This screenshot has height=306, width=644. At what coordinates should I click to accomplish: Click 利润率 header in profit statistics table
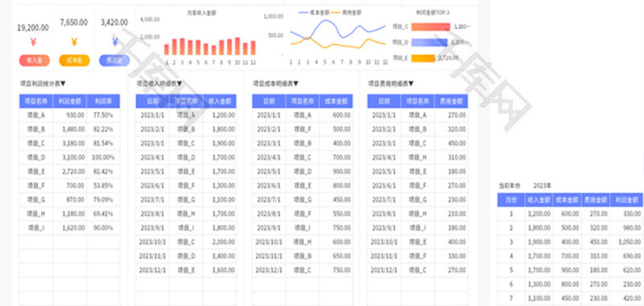[x=103, y=101]
